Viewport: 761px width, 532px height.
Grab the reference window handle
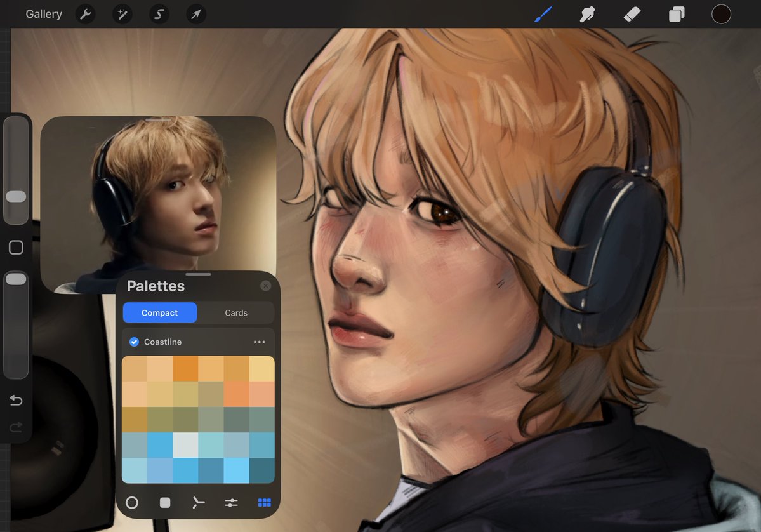pyautogui.click(x=158, y=119)
